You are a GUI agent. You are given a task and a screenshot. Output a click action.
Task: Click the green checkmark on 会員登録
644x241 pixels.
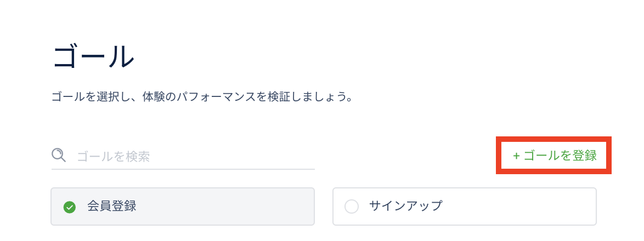coord(70,207)
